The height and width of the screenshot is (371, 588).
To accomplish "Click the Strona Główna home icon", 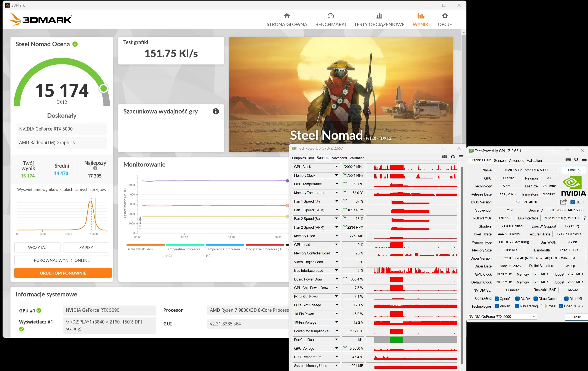I will coord(287,16).
